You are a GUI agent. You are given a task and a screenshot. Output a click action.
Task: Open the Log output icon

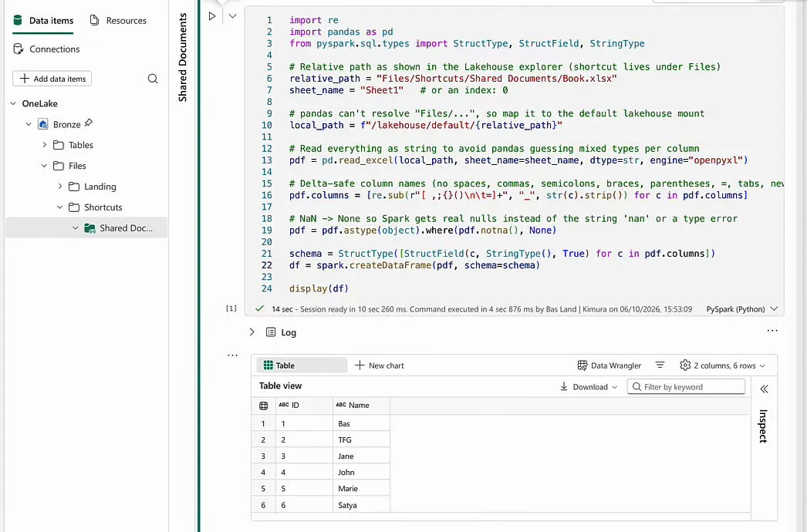[x=271, y=332]
